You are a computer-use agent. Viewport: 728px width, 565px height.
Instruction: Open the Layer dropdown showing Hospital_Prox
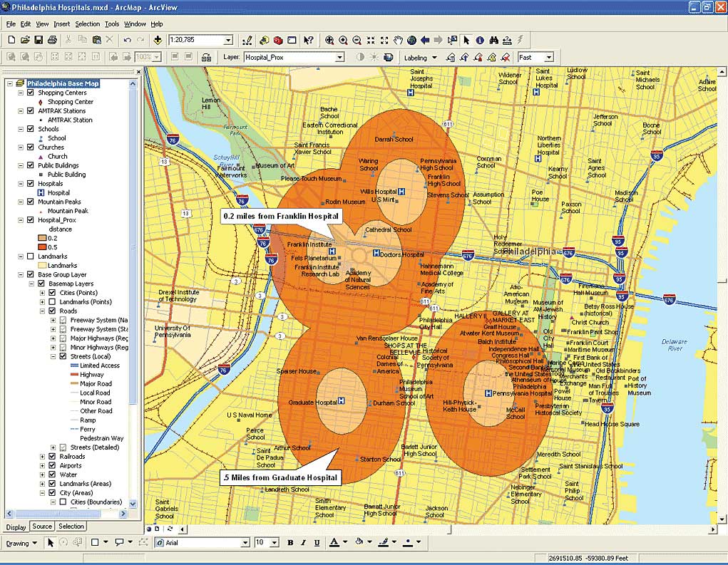click(340, 58)
